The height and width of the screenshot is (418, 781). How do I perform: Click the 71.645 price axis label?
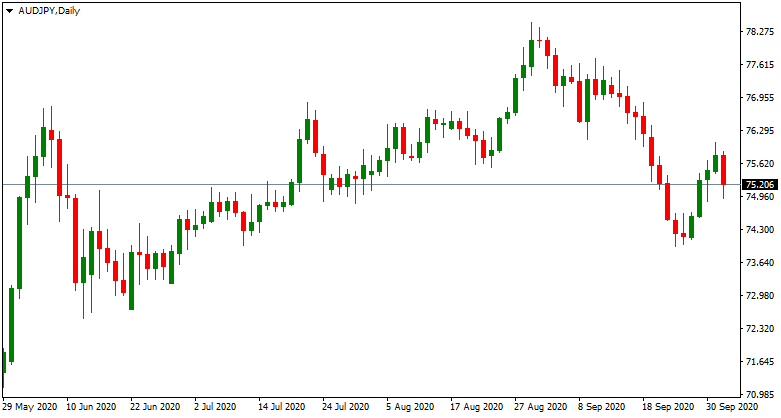click(x=759, y=362)
